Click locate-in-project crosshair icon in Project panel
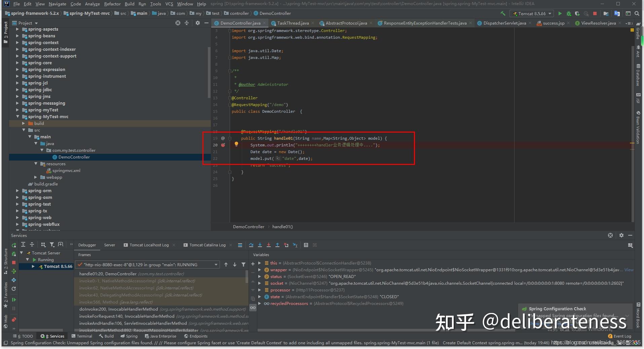Viewport: 644px width, 349px height. coord(178,23)
